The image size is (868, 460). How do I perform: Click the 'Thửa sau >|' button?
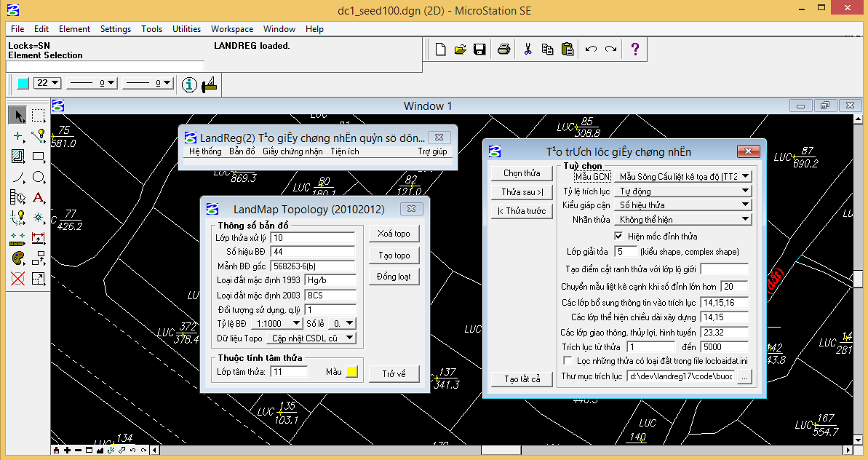[522, 192]
